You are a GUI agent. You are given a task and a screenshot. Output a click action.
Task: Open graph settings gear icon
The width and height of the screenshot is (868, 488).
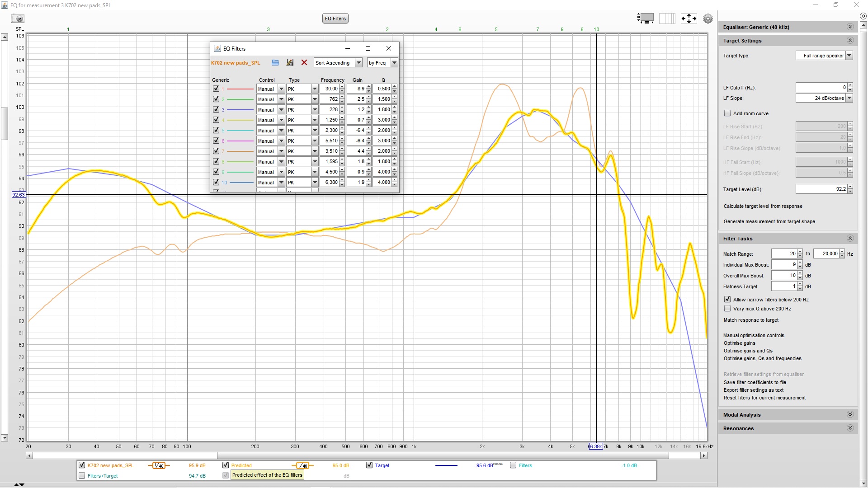tap(708, 19)
